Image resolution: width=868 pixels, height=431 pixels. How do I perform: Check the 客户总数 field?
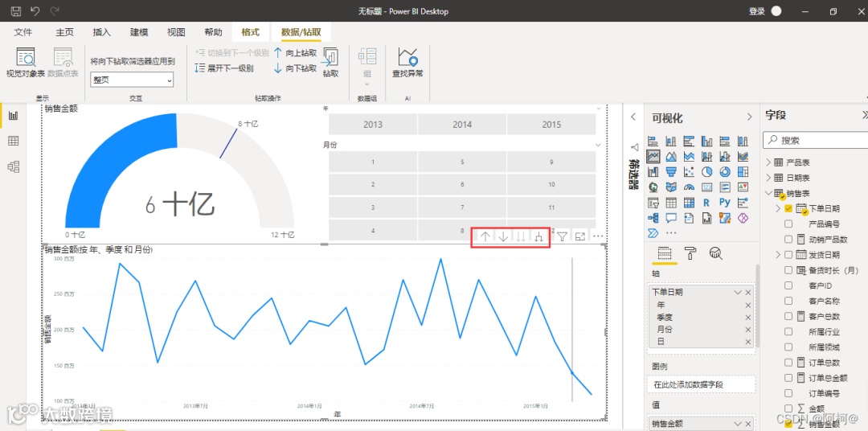click(788, 316)
